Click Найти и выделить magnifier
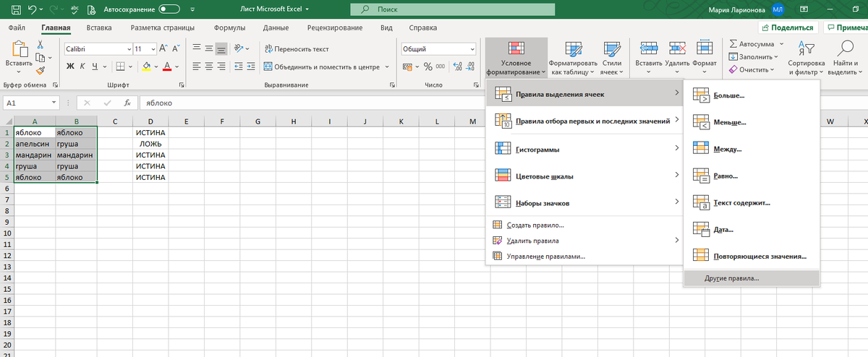This screenshot has width=868, height=357. 844,57
